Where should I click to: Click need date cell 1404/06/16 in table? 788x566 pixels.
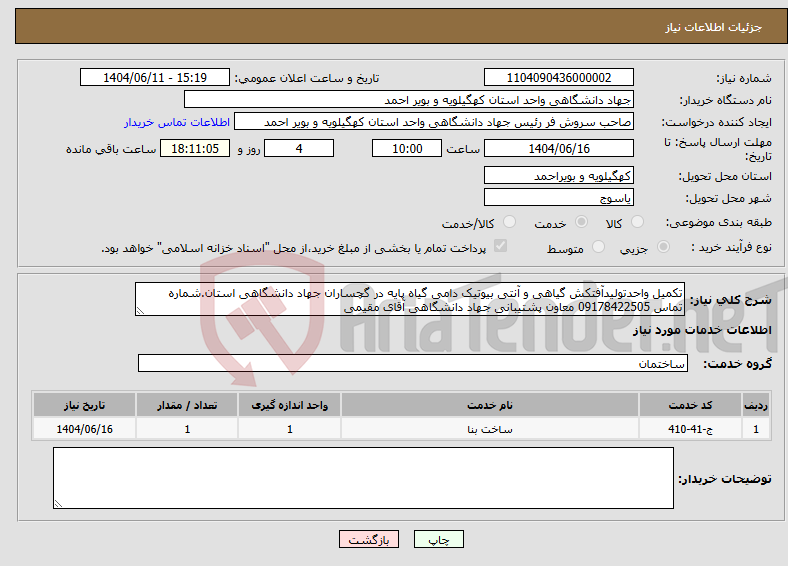click(84, 429)
